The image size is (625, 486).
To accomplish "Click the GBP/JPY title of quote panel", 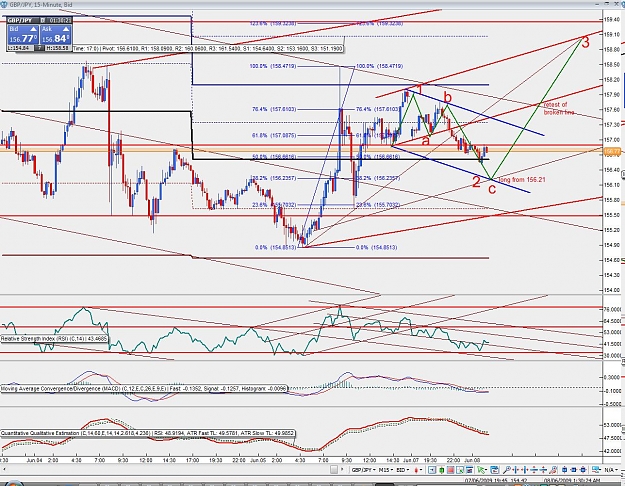I will click(x=20, y=20).
